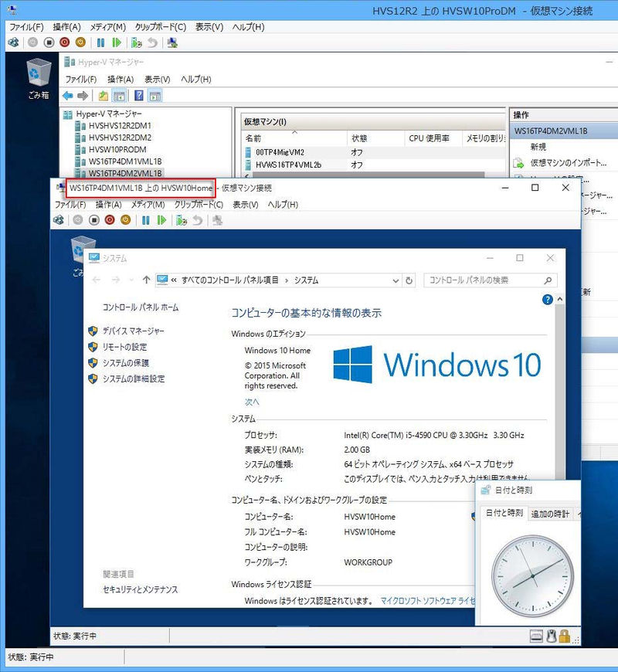Click the mouse icon in HVSW10Home status bar
The width and height of the screenshot is (618, 672).
click(x=551, y=636)
